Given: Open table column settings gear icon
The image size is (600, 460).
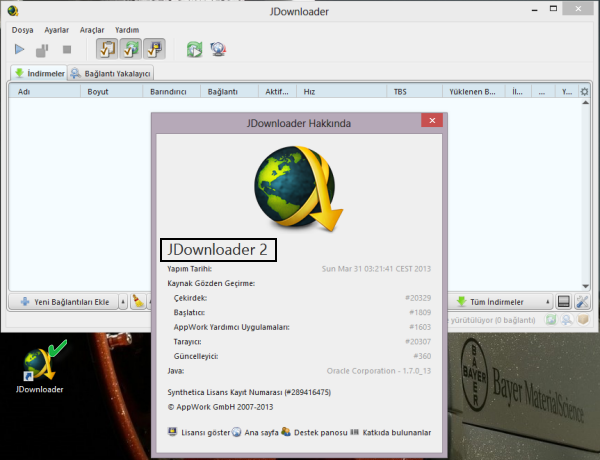Looking at the screenshot, I should pyautogui.click(x=584, y=92).
